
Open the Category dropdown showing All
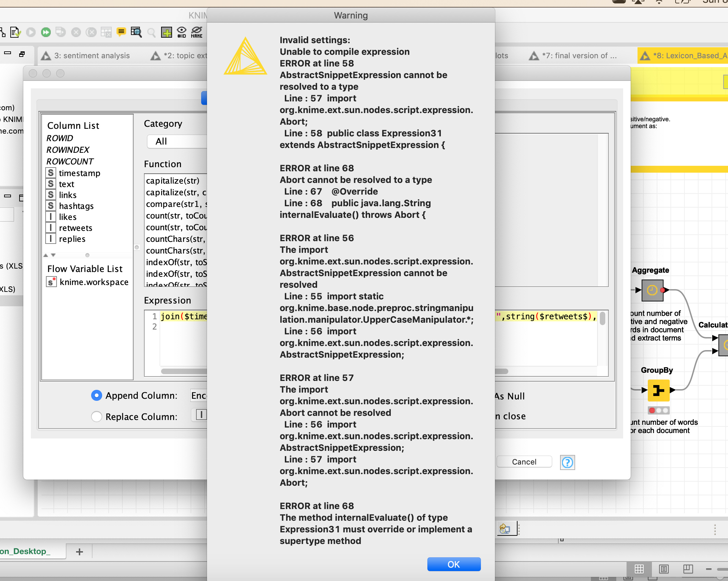tap(177, 141)
